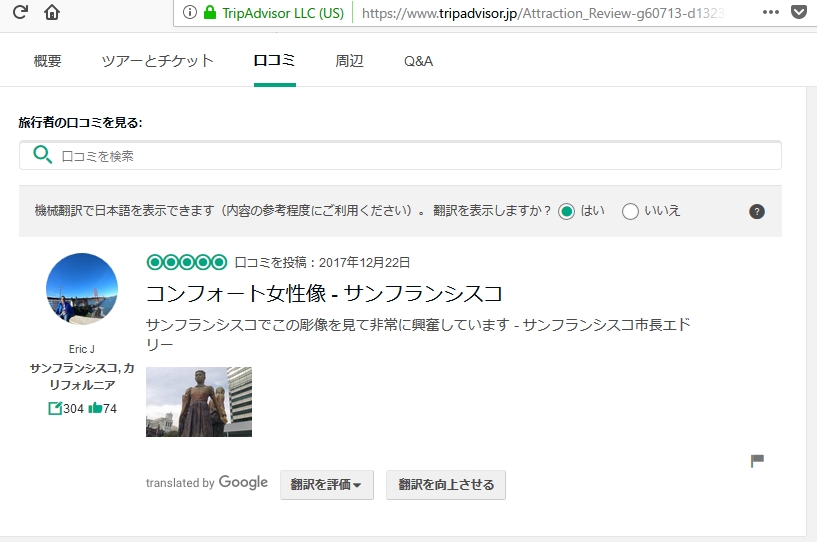Switch to the 概要 tab
Image resolution: width=817 pixels, height=542 pixels.
click(x=47, y=61)
